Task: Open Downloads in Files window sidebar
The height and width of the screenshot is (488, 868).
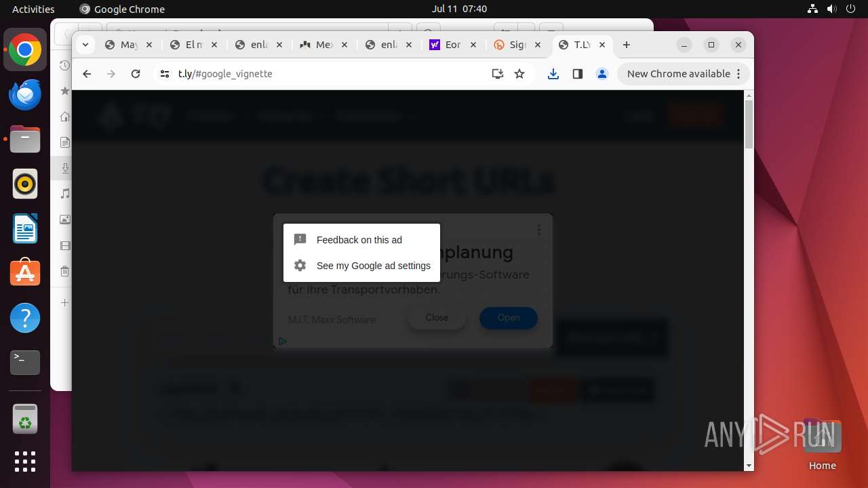Action: point(64,168)
